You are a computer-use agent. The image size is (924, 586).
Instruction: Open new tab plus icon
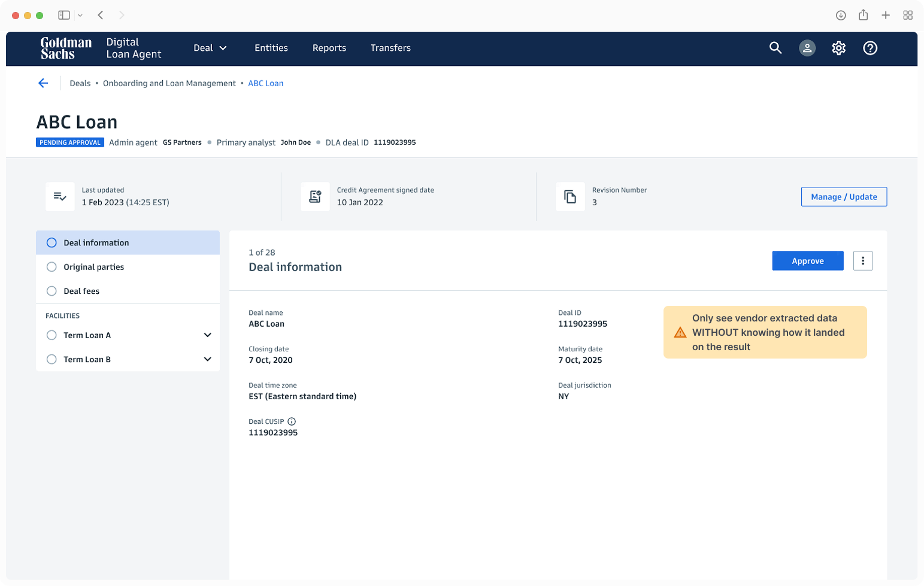point(886,16)
